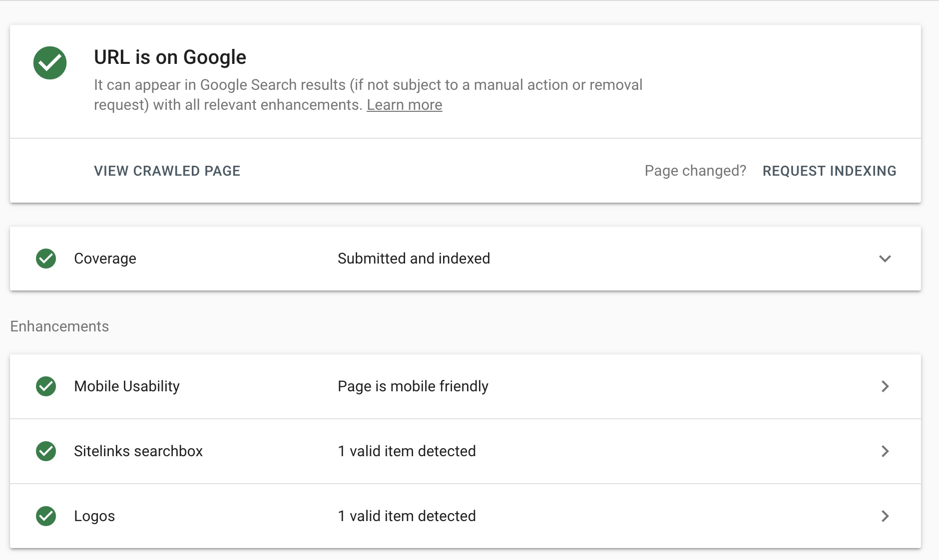Expand the Coverage section chevron
The height and width of the screenshot is (560, 939).
click(x=885, y=259)
